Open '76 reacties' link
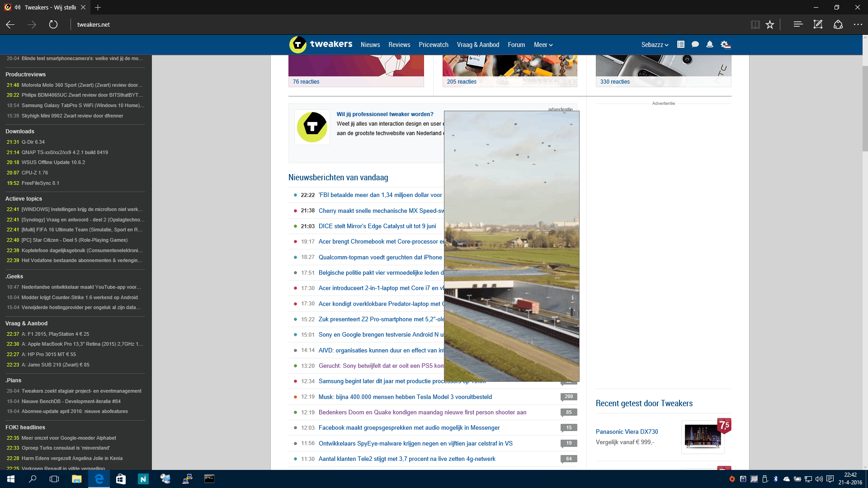The image size is (868, 488). coord(306,82)
